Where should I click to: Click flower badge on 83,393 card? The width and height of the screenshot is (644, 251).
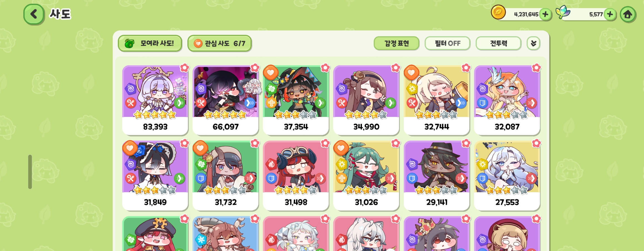point(184,68)
